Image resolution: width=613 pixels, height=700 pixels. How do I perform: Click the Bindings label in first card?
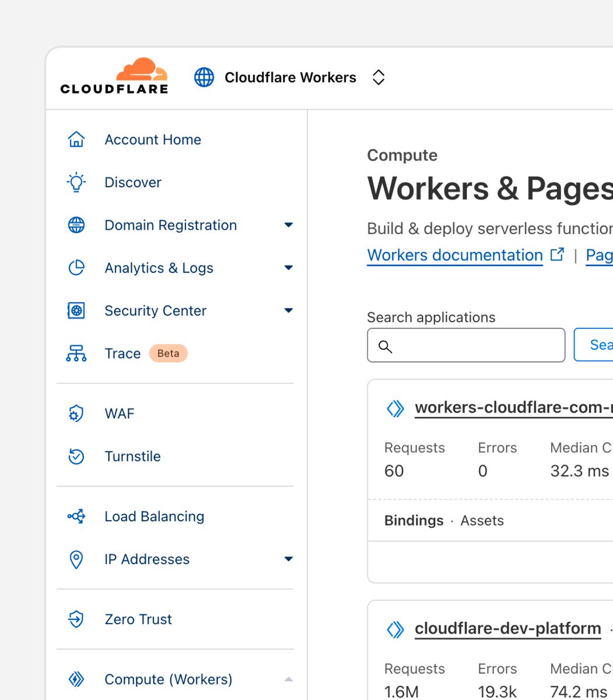pyautogui.click(x=414, y=520)
